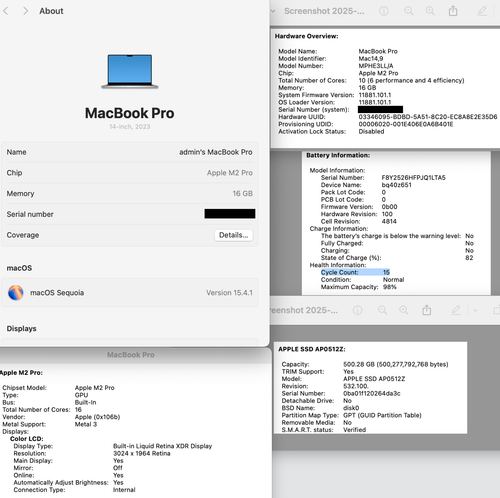Click the 'Battery Information:' heading
The image size is (500, 498).
click(338, 155)
